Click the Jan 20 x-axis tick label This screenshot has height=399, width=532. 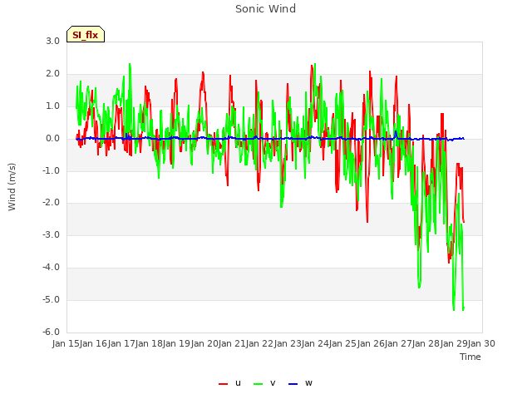coord(204,343)
